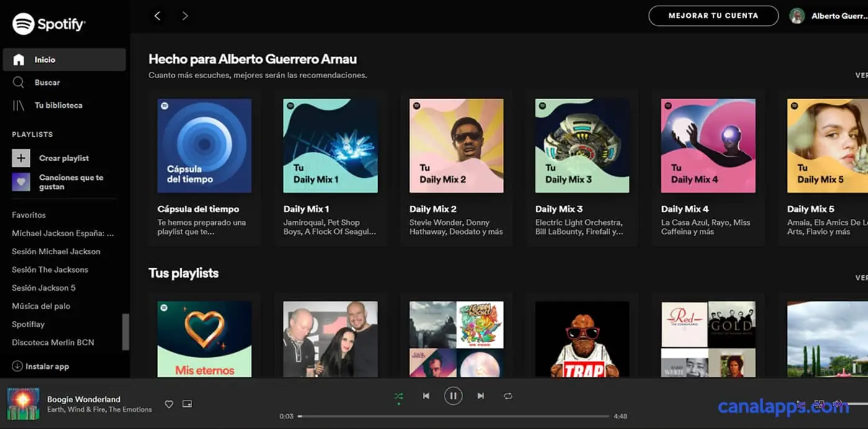The height and width of the screenshot is (429, 868).
Task: Click artist Earth, Wind & Fire, The Emotions
Action: (x=99, y=409)
